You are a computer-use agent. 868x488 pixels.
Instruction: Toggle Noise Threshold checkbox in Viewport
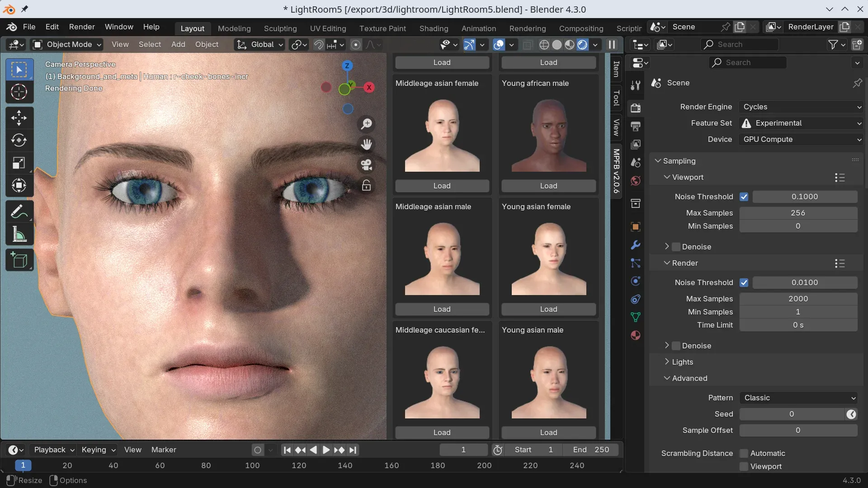click(x=743, y=196)
